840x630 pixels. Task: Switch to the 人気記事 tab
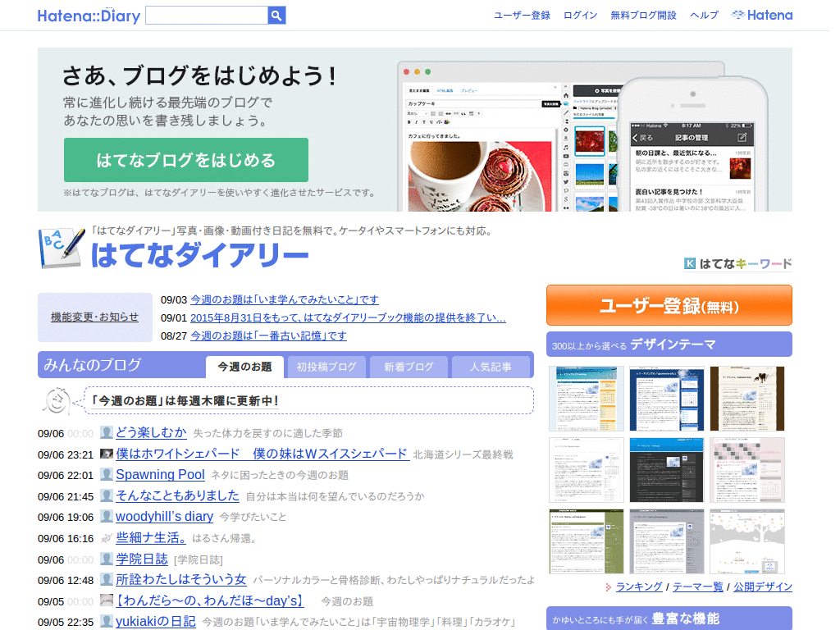[x=492, y=367]
